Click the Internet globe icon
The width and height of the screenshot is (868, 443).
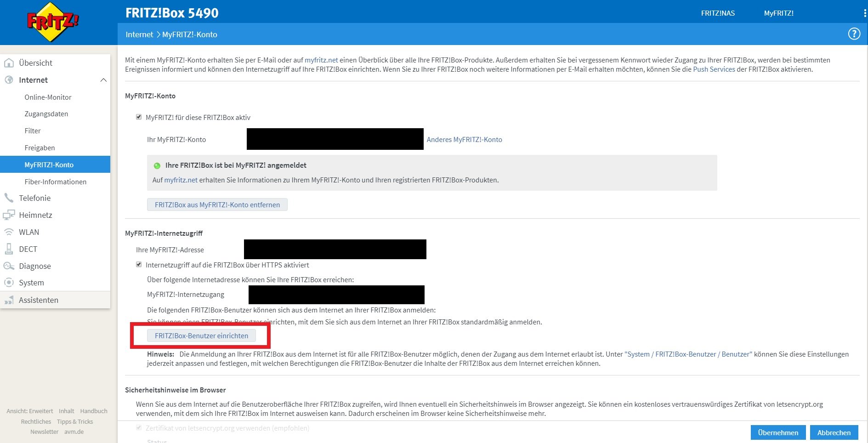pyautogui.click(x=9, y=80)
